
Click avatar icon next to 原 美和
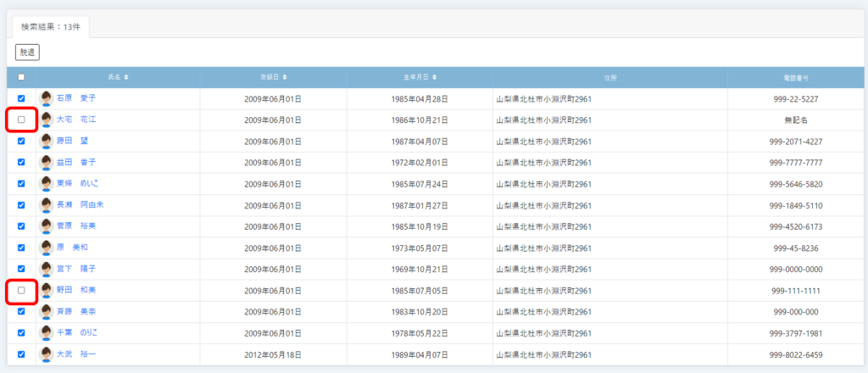tap(46, 248)
